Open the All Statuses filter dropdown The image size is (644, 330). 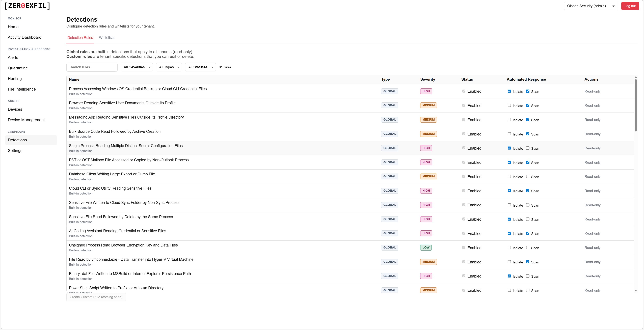pos(200,67)
